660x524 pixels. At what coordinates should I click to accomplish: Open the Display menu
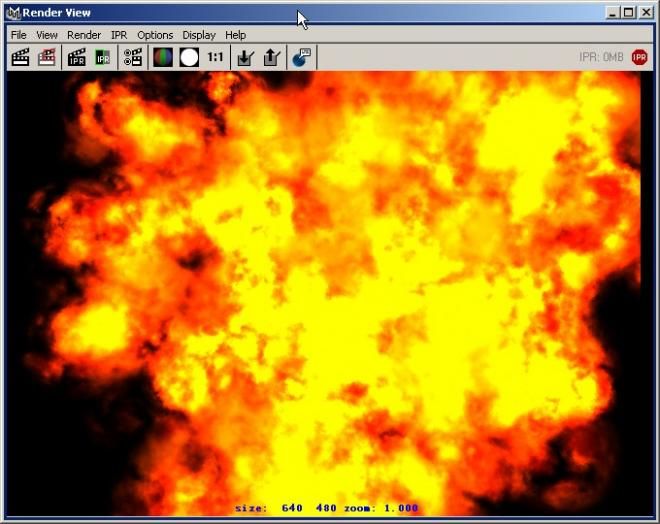point(199,35)
